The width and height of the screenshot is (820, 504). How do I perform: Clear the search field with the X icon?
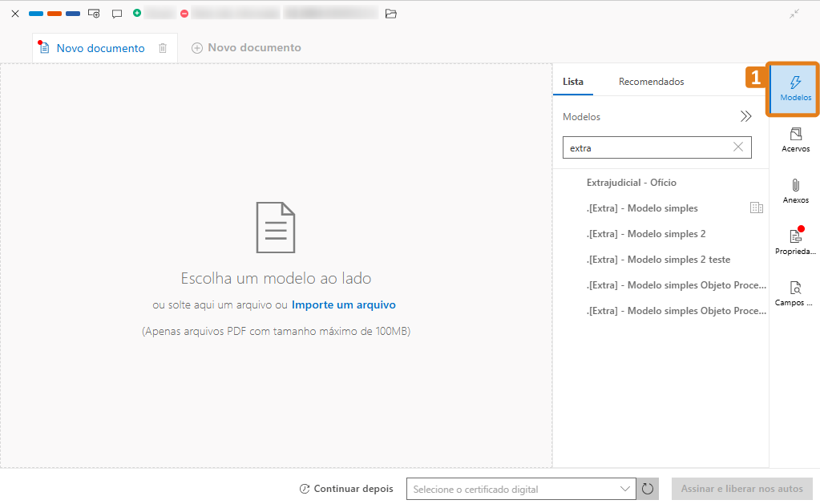coord(737,147)
